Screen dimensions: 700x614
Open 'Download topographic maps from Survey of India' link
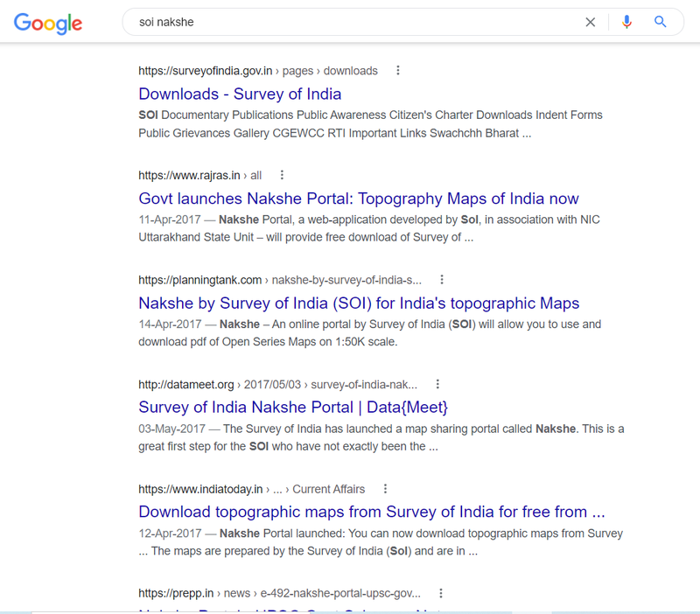coord(372,512)
